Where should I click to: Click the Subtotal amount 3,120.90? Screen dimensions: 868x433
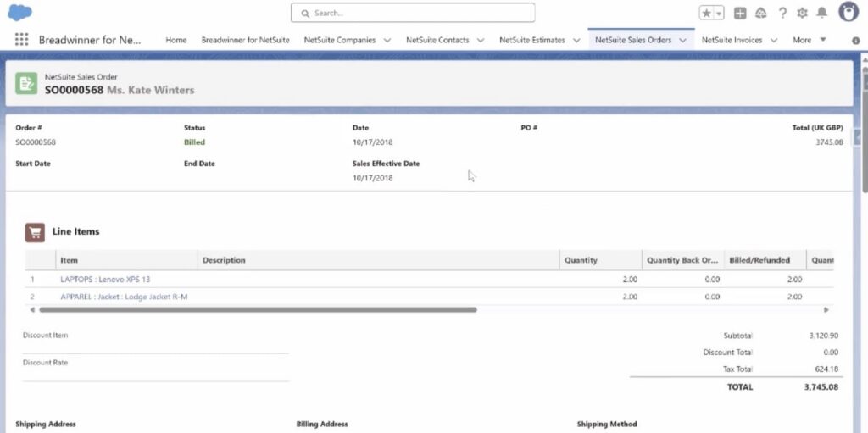pyautogui.click(x=823, y=336)
